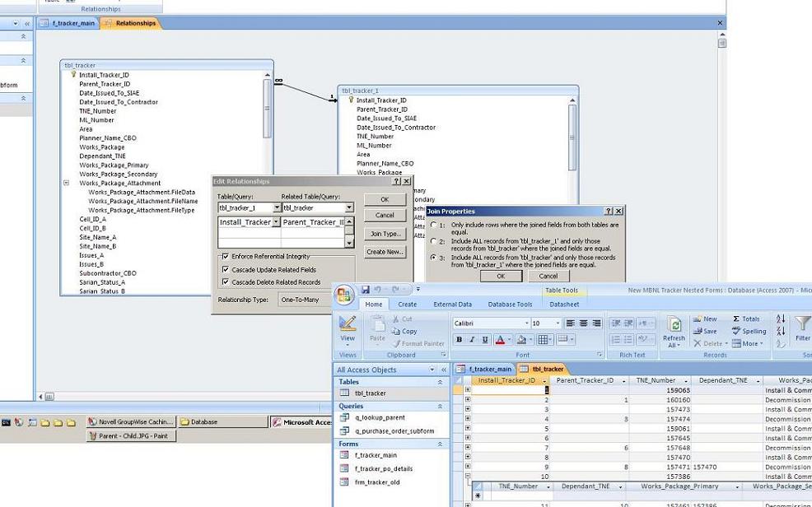The height and width of the screenshot is (507, 812).
Task: Save using Quick Access toolbar icon
Action: [x=366, y=290]
